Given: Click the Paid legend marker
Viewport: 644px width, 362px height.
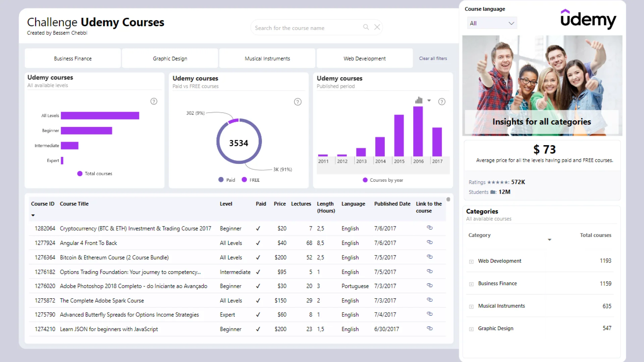Looking at the screenshot, I should (221, 180).
